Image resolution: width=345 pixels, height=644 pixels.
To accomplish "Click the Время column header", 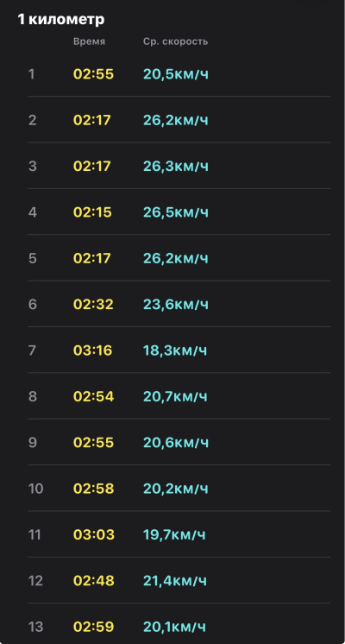I will [89, 41].
